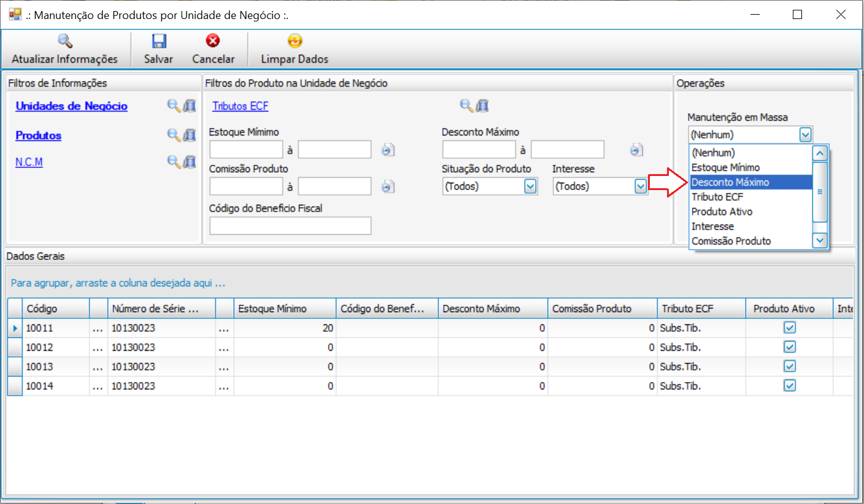Focus the Desconto Máximo starting value field

pos(479,150)
